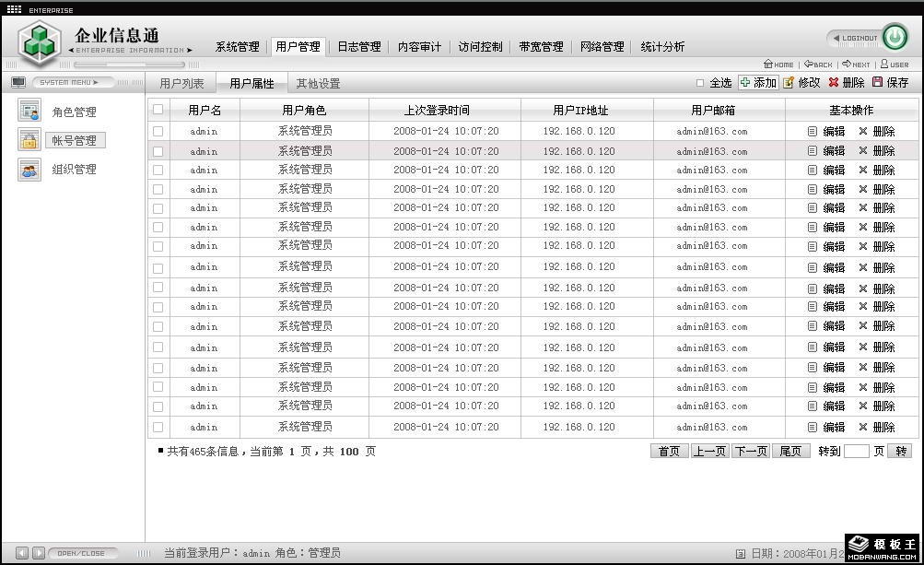Click the green power icon
The image size is (924, 565).
[895, 38]
